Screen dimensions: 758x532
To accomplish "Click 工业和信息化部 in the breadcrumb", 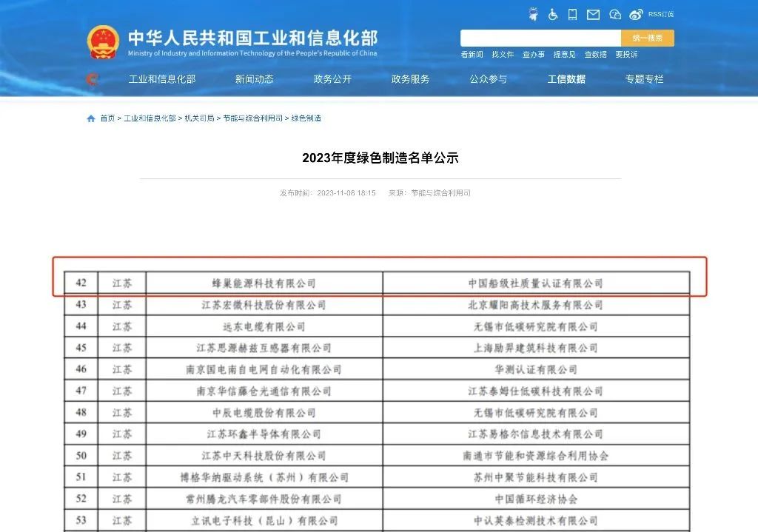I will click(x=150, y=118).
